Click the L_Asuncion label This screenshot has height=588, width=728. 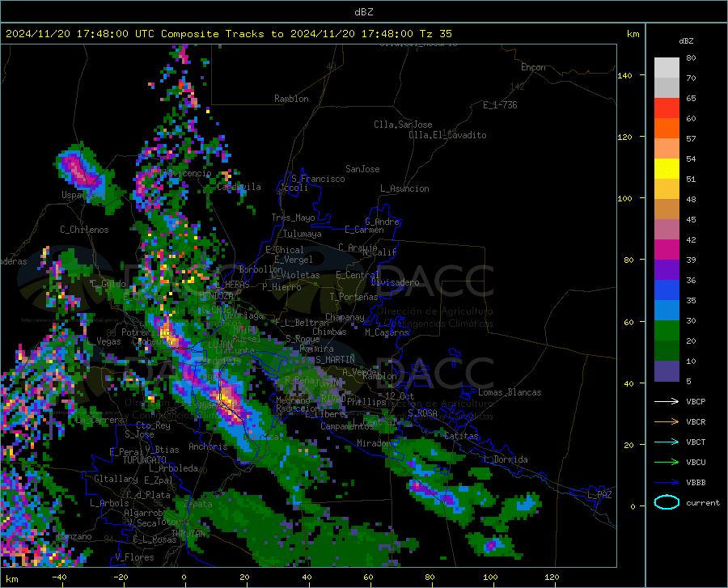404,188
